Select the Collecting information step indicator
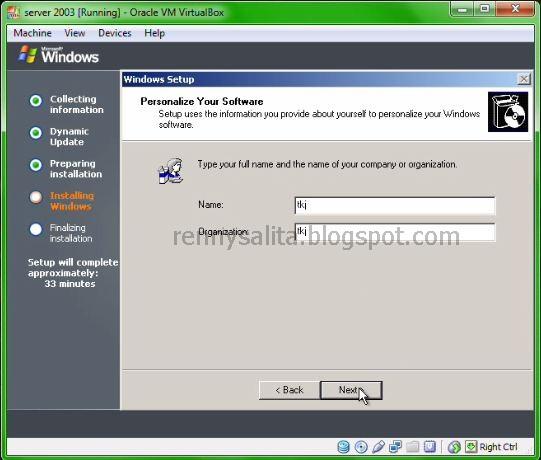The width and height of the screenshot is (541, 460). (36, 101)
